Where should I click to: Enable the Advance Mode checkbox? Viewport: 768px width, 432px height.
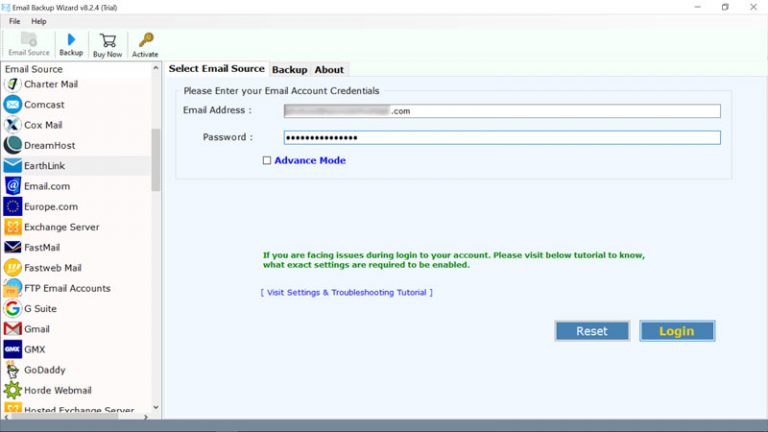tap(266, 160)
